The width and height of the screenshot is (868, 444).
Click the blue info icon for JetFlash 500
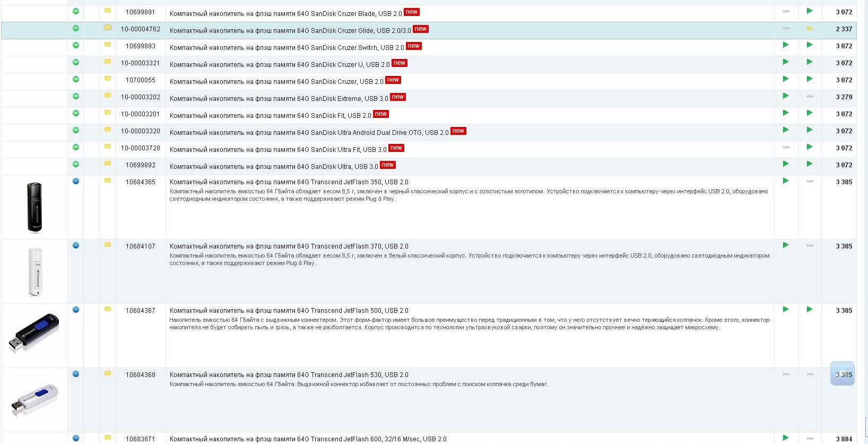(x=76, y=310)
